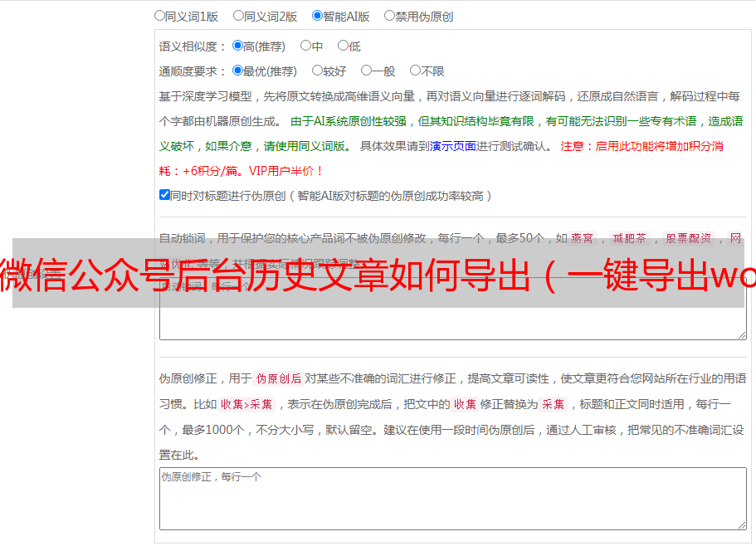Select the 同义词1版 radio option
Screen dimensions: 756x546
[x=159, y=16]
